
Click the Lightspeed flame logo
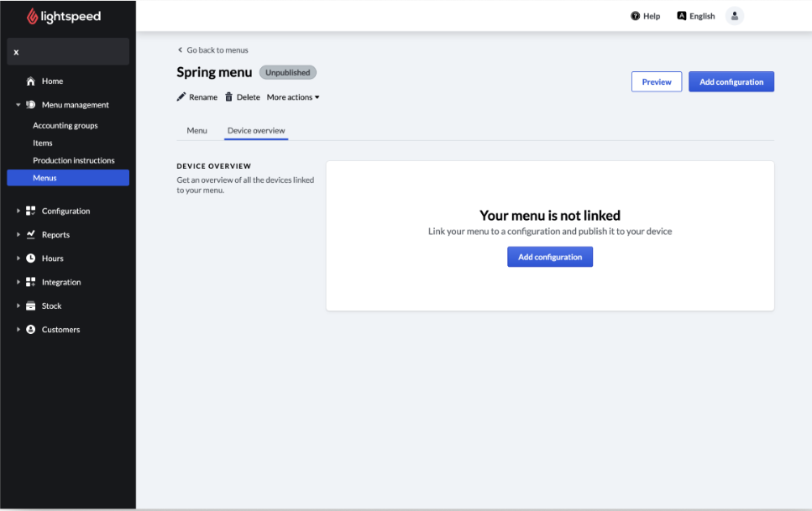33,16
